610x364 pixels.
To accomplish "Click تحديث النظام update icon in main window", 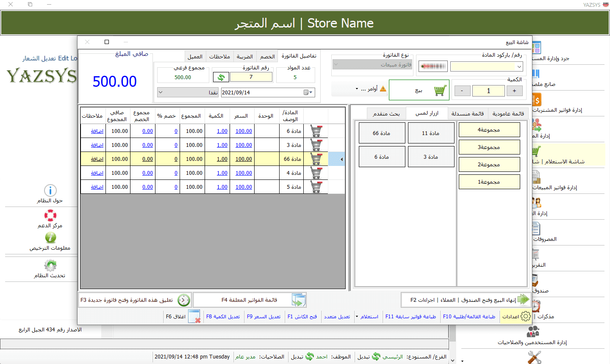I will (x=50, y=265).
